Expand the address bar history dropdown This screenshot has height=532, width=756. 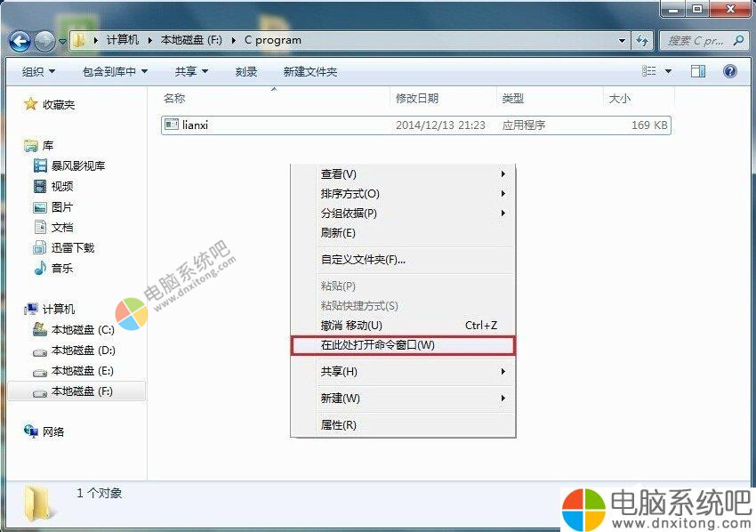click(x=623, y=41)
